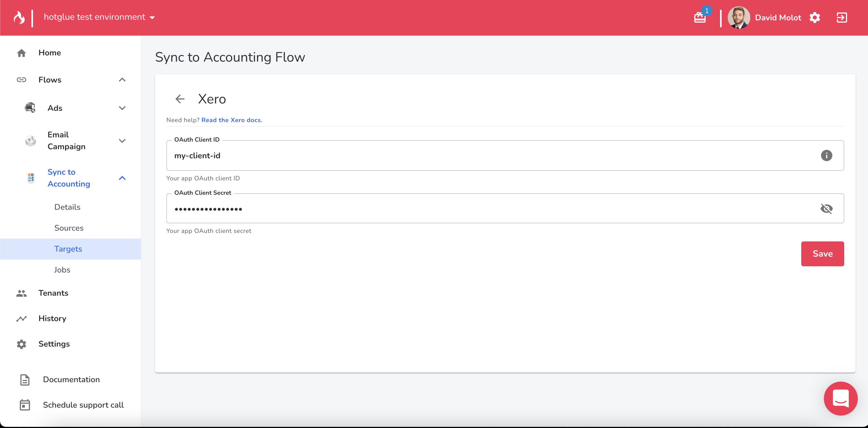Collapse the Flows section chevron

(x=122, y=80)
